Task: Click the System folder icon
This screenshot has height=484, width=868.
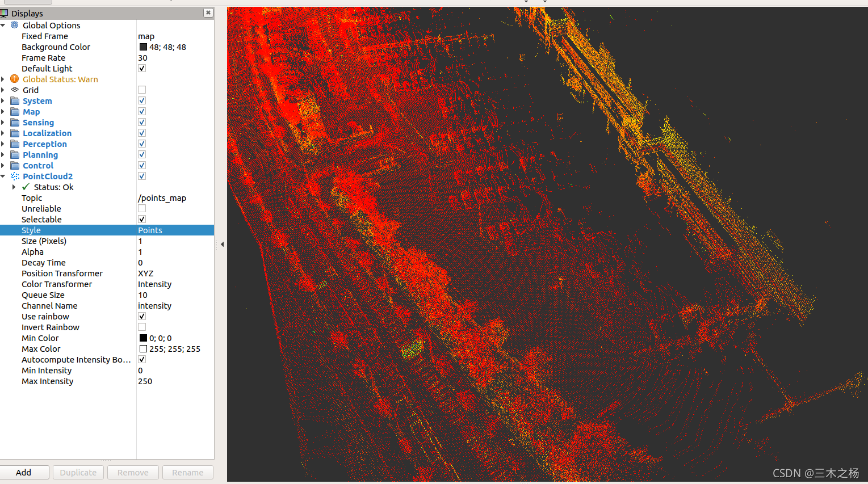Action: pos(15,100)
